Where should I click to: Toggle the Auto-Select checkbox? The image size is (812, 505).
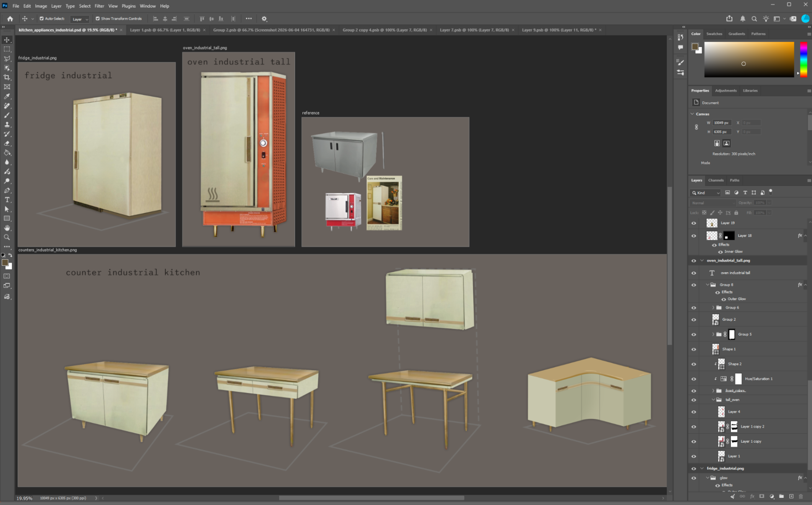pos(41,18)
